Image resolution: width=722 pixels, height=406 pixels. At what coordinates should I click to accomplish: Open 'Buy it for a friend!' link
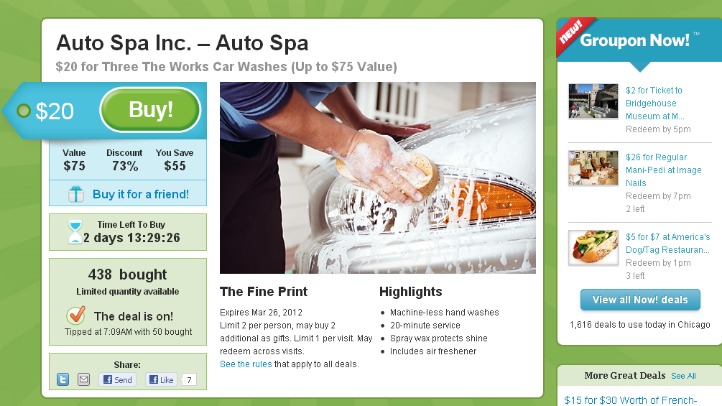click(140, 194)
